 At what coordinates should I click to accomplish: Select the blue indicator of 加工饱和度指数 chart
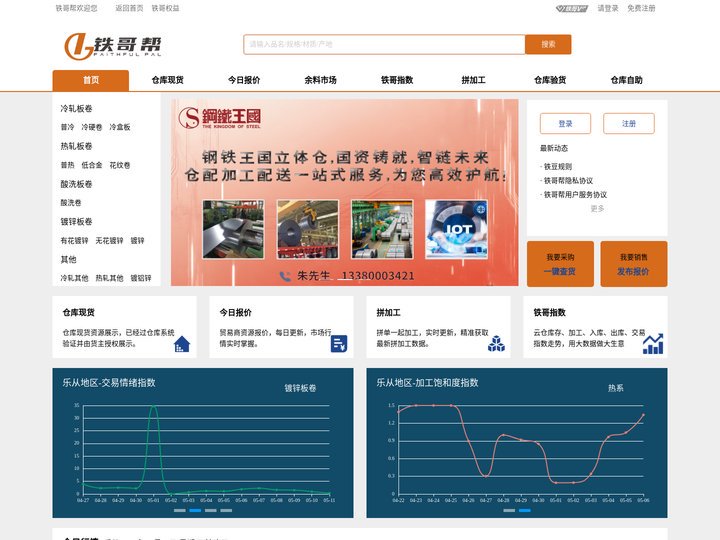pos(525,510)
